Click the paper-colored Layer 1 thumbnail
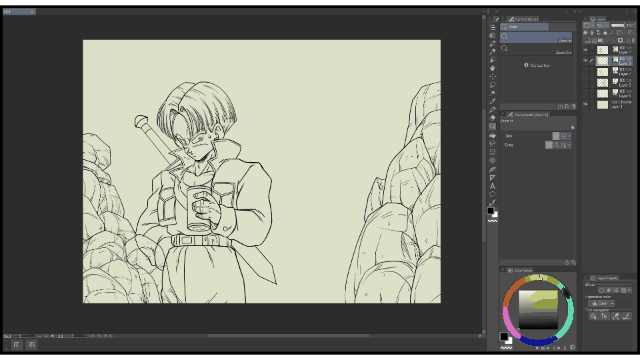Image resolution: width=640 pixels, height=360 pixels. [602, 104]
